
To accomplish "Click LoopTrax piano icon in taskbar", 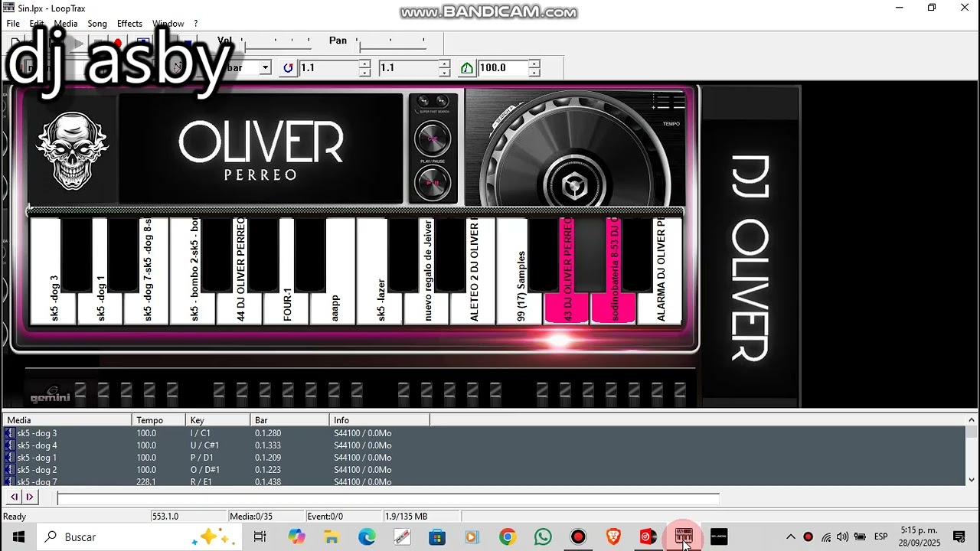I will (684, 537).
